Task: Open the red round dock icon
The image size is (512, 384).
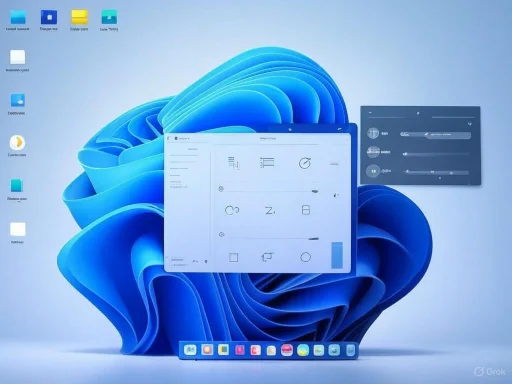Action: 287,350
